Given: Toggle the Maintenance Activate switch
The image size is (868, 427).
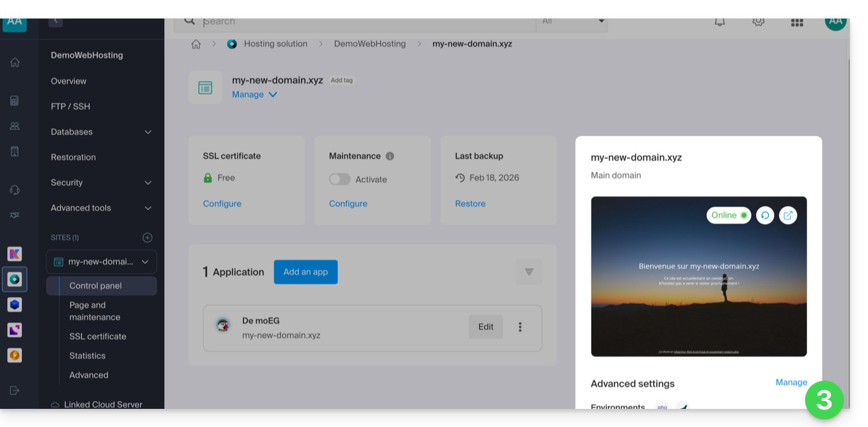Looking at the screenshot, I should pyautogui.click(x=339, y=179).
